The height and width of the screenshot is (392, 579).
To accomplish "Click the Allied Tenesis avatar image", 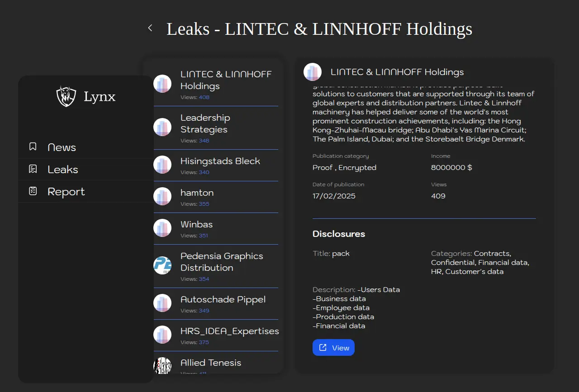I will pyautogui.click(x=162, y=365).
